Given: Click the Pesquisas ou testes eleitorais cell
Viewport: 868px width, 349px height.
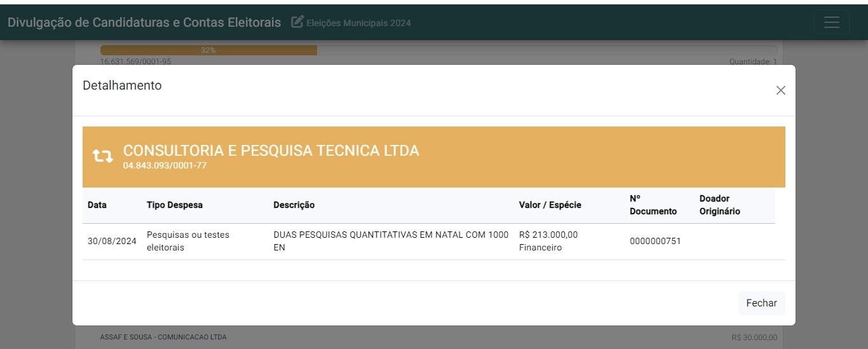Looking at the screenshot, I should [x=188, y=241].
